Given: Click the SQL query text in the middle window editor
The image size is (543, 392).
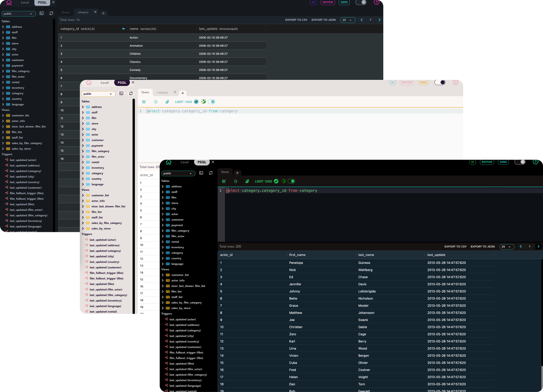Looking at the screenshot, I should [x=192, y=111].
